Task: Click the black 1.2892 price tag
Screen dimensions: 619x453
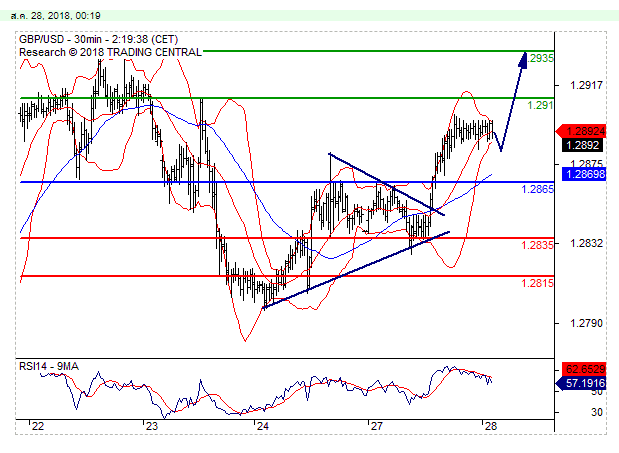Action: pos(580,144)
